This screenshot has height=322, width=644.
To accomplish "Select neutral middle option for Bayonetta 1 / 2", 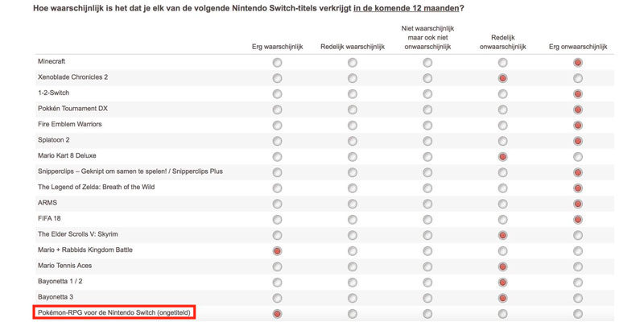I will pos(427,283).
